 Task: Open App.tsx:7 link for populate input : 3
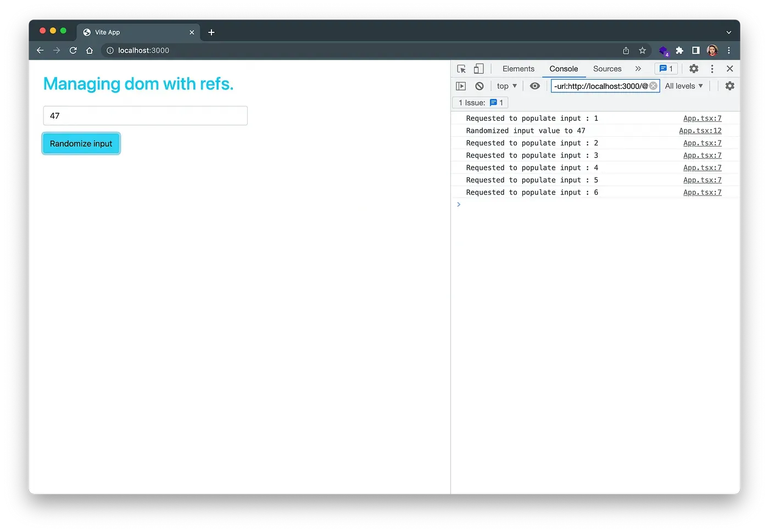click(702, 155)
